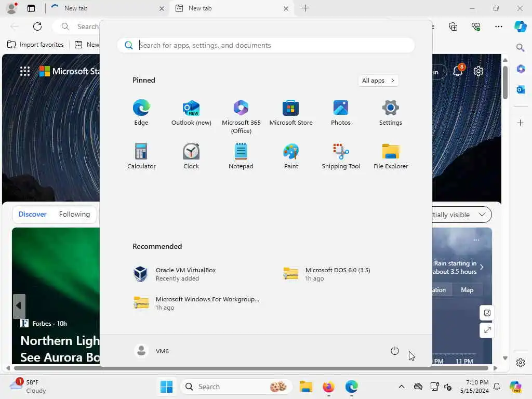Open Edge Collections button
The image size is (532, 399).
(453, 26)
